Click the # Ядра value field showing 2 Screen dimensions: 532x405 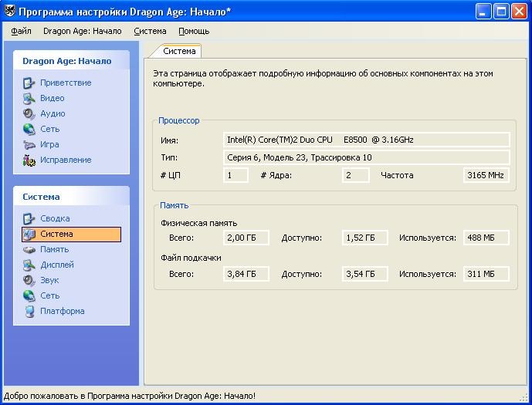click(356, 175)
